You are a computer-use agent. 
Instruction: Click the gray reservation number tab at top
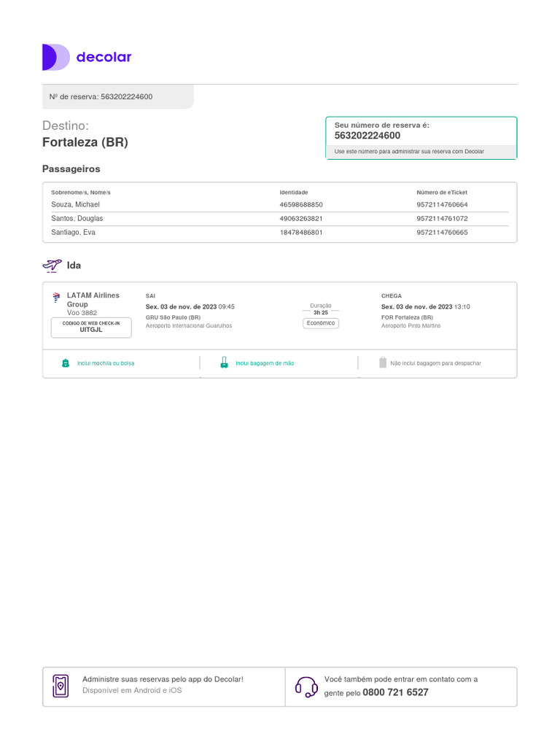tap(118, 97)
